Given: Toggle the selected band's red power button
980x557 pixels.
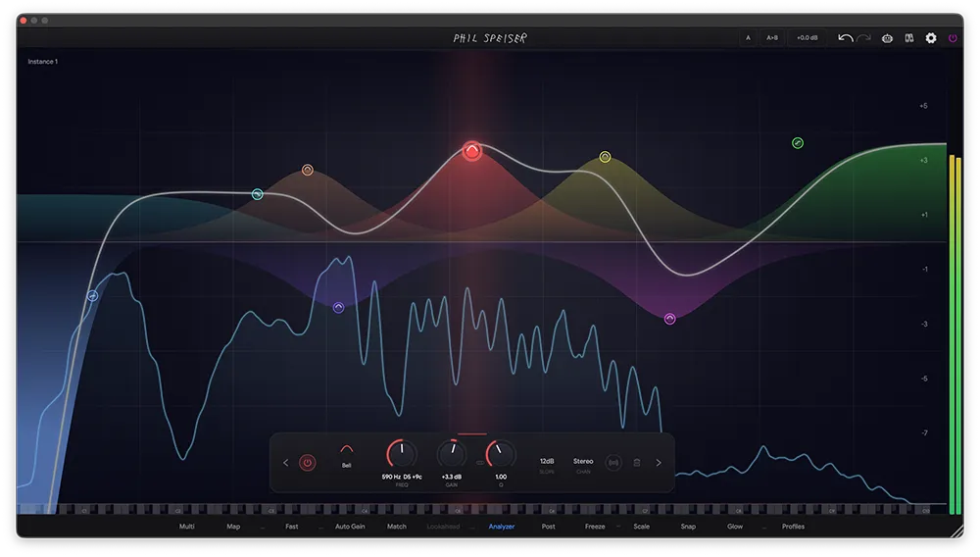Looking at the screenshot, I should point(308,462).
